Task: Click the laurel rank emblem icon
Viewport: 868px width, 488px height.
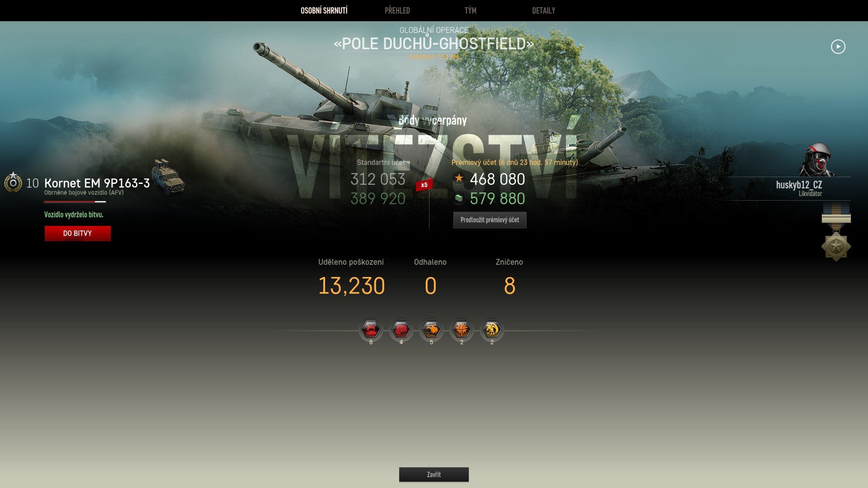Action: 13,182
